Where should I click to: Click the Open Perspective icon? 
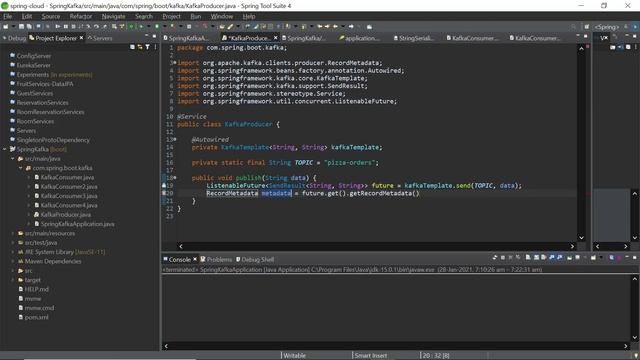click(587, 27)
